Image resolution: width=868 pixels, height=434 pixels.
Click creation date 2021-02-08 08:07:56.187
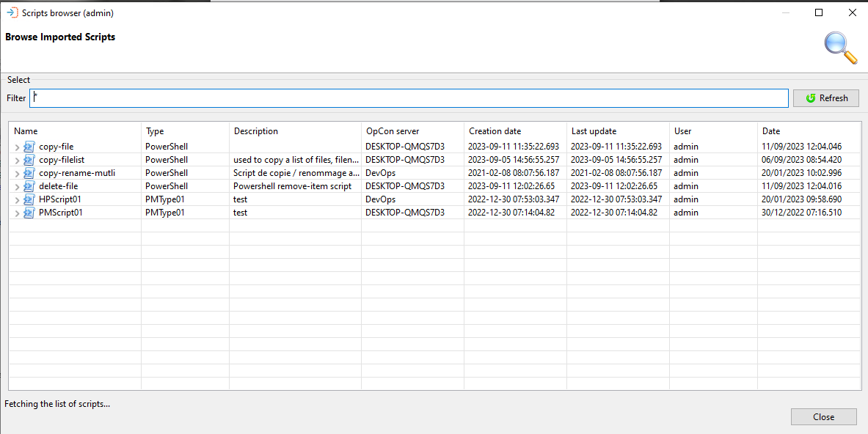[513, 173]
